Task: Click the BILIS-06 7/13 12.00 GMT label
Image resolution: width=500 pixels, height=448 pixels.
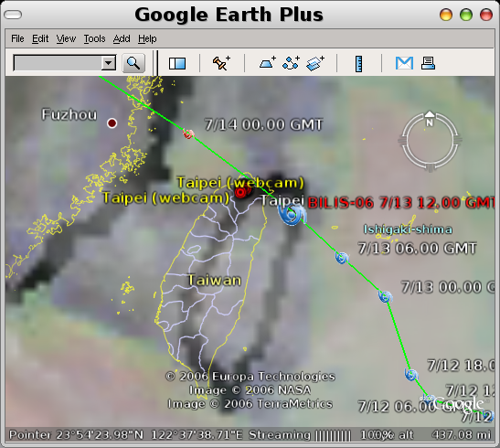Action: coord(401,203)
